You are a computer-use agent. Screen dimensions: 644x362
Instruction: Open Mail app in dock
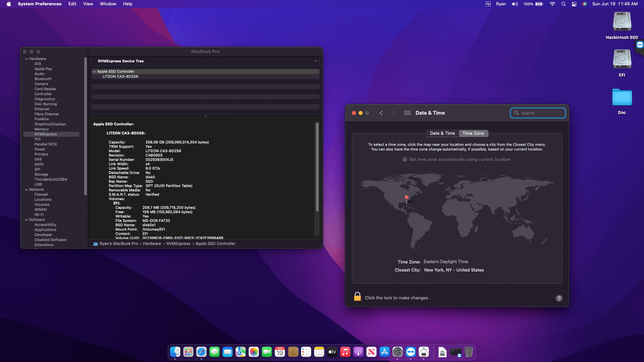point(227,352)
